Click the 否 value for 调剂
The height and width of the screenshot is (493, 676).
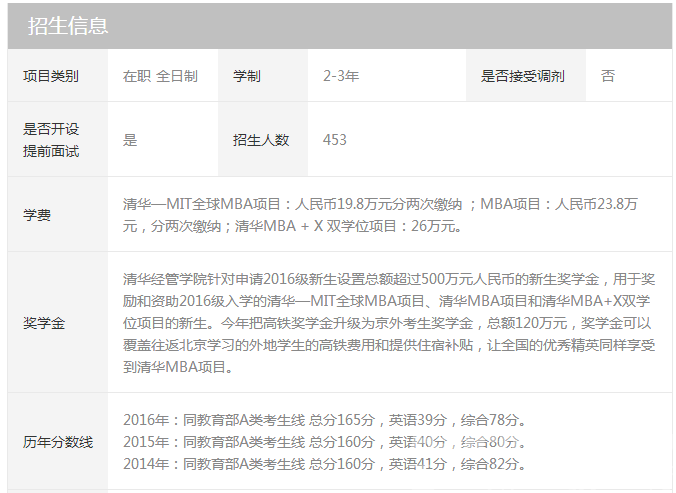(608, 76)
